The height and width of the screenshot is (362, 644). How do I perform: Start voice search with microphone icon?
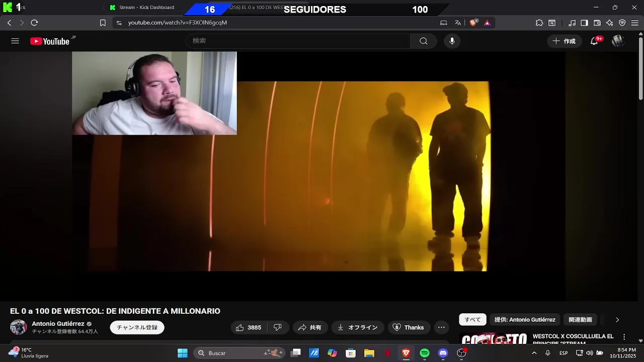[x=452, y=41]
